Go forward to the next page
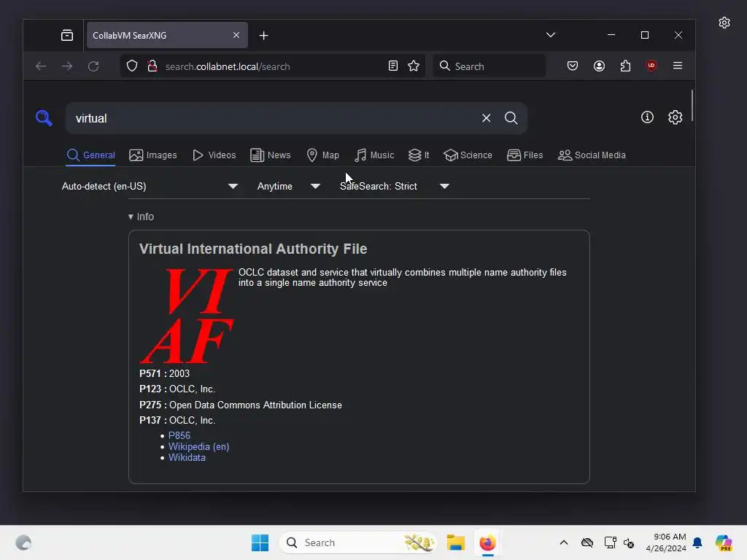This screenshot has height=560, width=747. point(67,66)
